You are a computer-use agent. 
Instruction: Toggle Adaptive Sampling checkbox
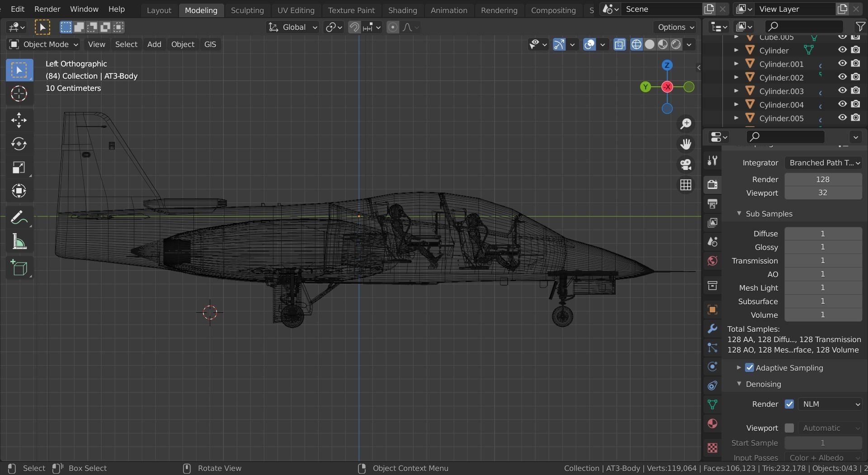pos(750,367)
